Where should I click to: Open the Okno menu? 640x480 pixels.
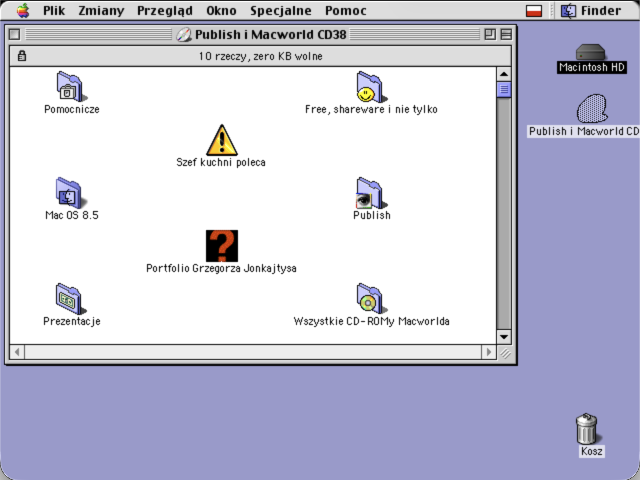coord(221,11)
